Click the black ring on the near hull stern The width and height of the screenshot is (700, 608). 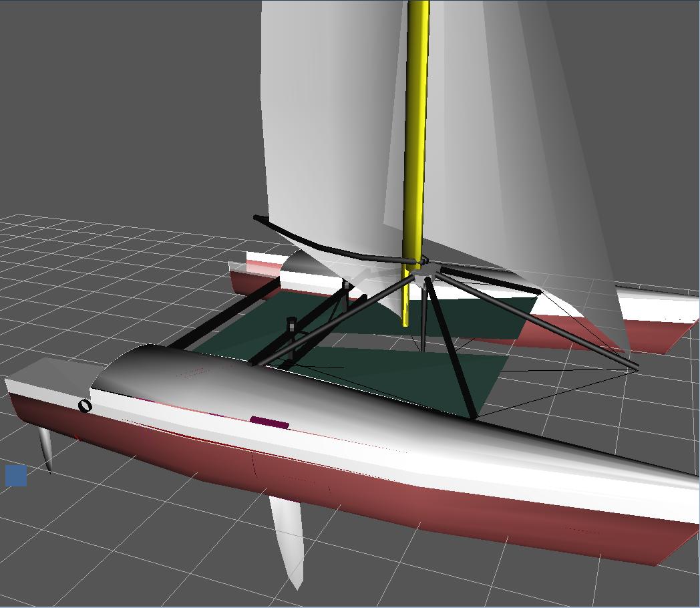click(85, 406)
